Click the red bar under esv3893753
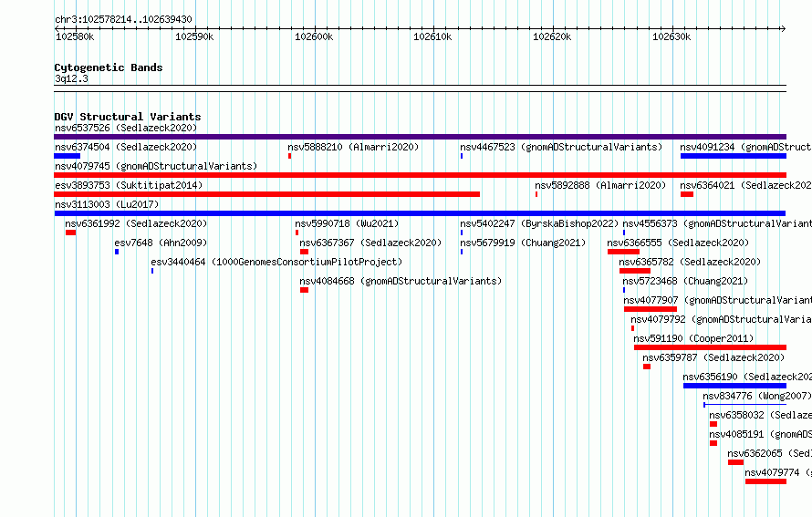The height and width of the screenshot is (517, 812). pos(266,194)
